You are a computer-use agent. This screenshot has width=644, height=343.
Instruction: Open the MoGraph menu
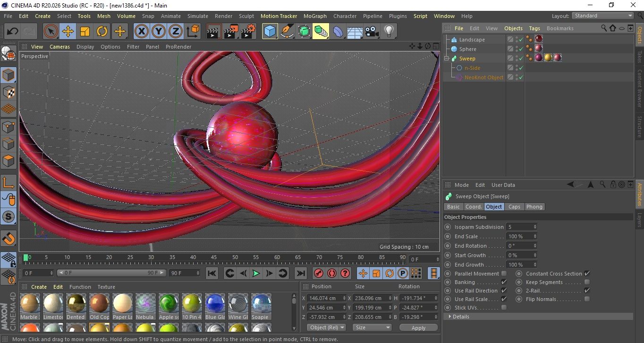pyautogui.click(x=315, y=16)
